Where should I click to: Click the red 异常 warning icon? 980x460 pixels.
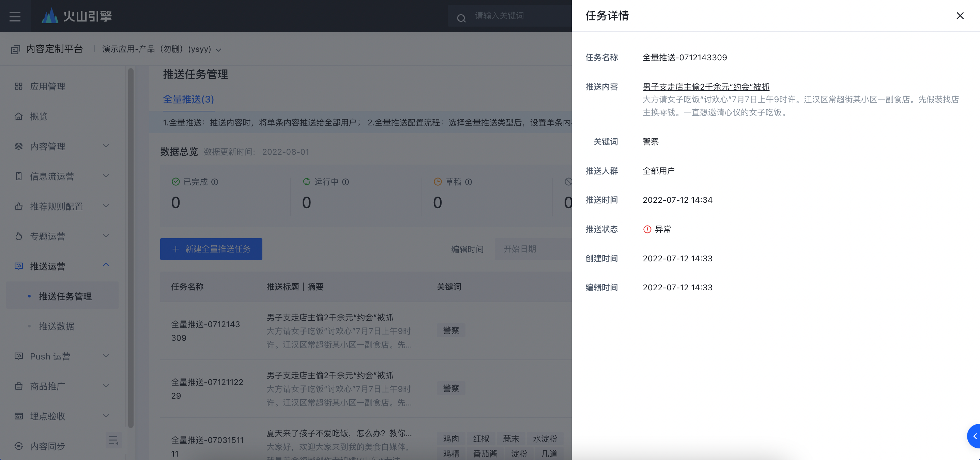(x=647, y=229)
